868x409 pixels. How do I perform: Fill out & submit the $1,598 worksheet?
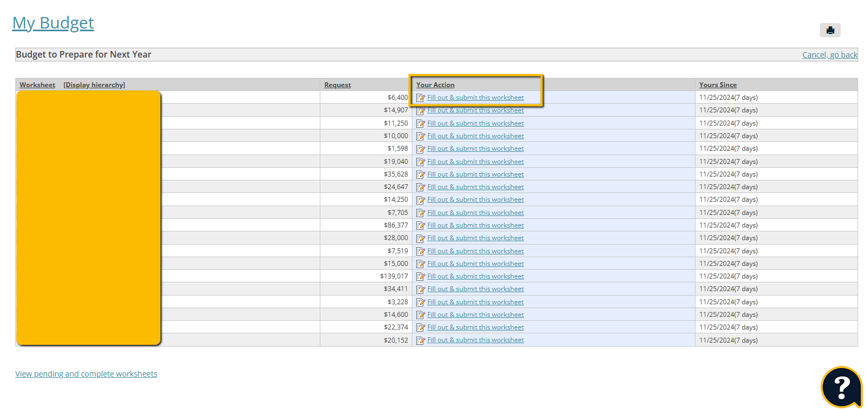[x=475, y=149]
